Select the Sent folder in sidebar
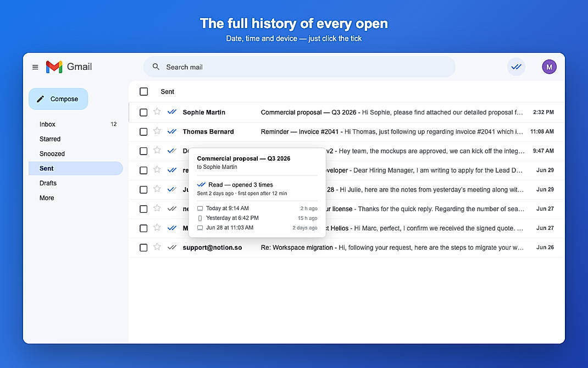This screenshot has height=368, width=588. point(76,168)
